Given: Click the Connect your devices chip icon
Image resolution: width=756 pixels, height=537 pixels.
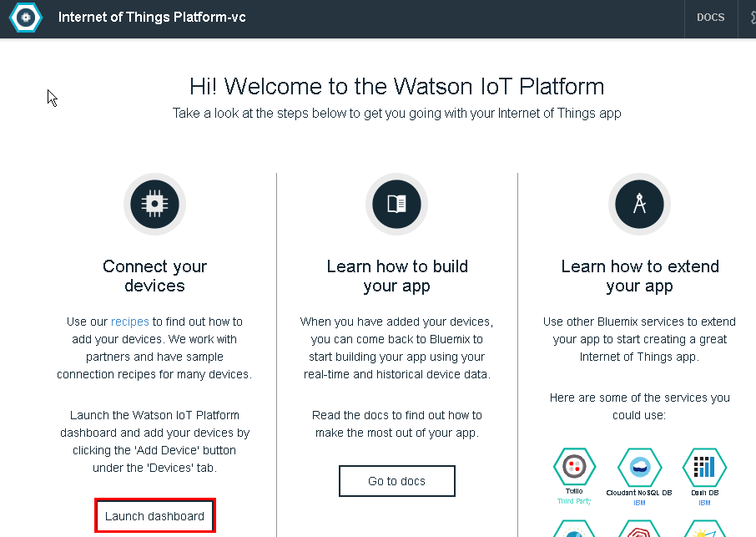Looking at the screenshot, I should (154, 204).
